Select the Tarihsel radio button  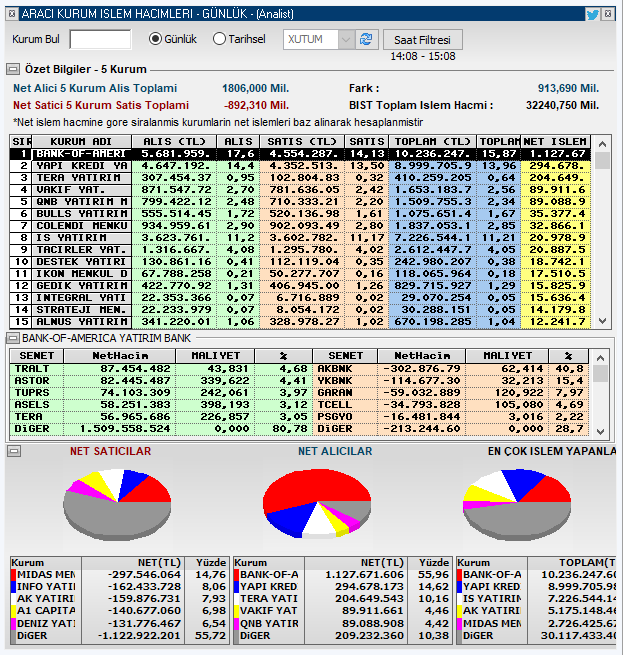pos(219,39)
